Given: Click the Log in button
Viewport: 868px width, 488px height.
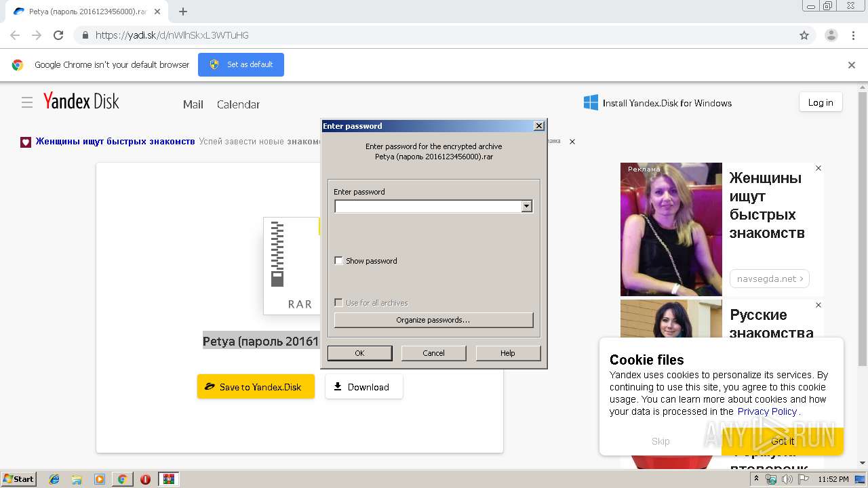Looking at the screenshot, I should [x=821, y=102].
